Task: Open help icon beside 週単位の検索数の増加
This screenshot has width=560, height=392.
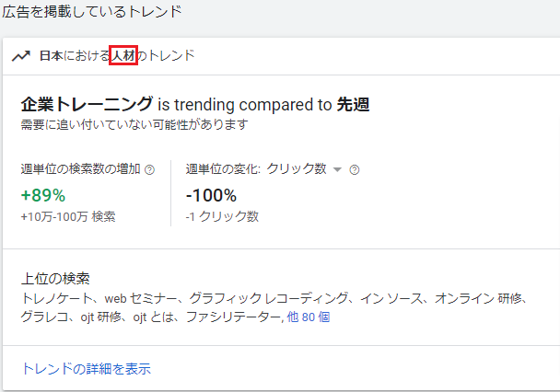Action: click(149, 170)
